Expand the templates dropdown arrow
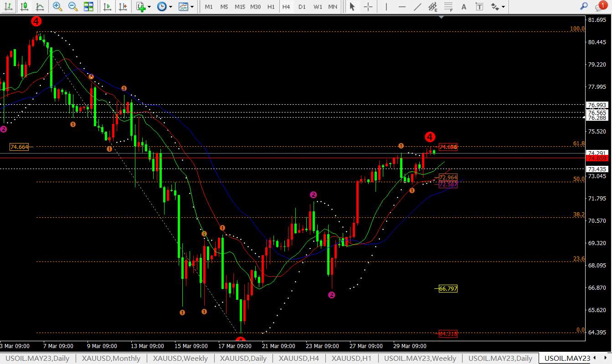Image resolution: width=612 pixels, height=364 pixels. 192,7
